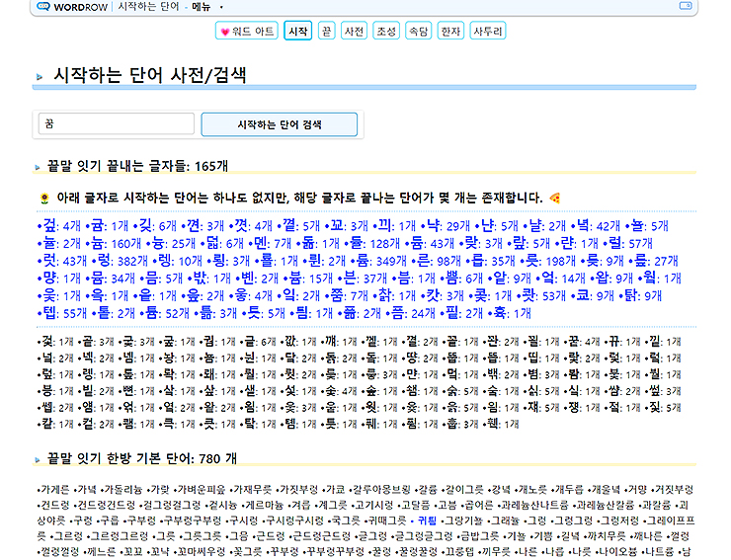Click the word 가게른 in the list
The image size is (731, 560).
[x=55, y=490]
